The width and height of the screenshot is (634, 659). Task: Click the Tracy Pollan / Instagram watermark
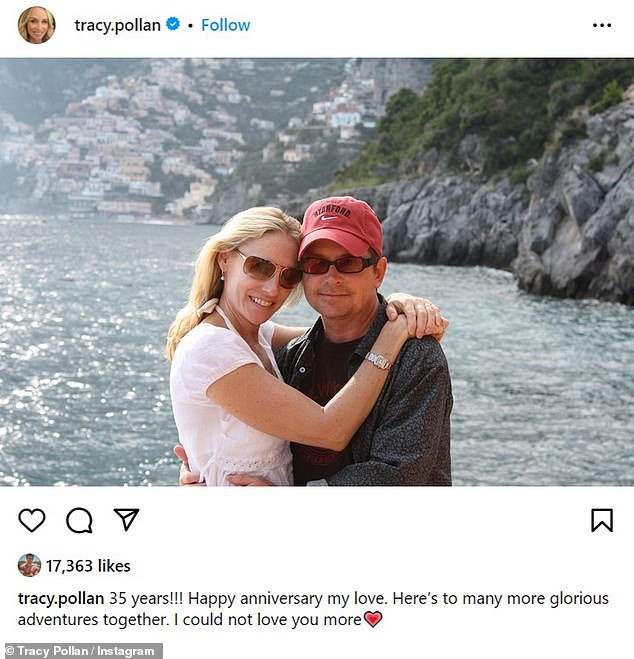pos(82,651)
